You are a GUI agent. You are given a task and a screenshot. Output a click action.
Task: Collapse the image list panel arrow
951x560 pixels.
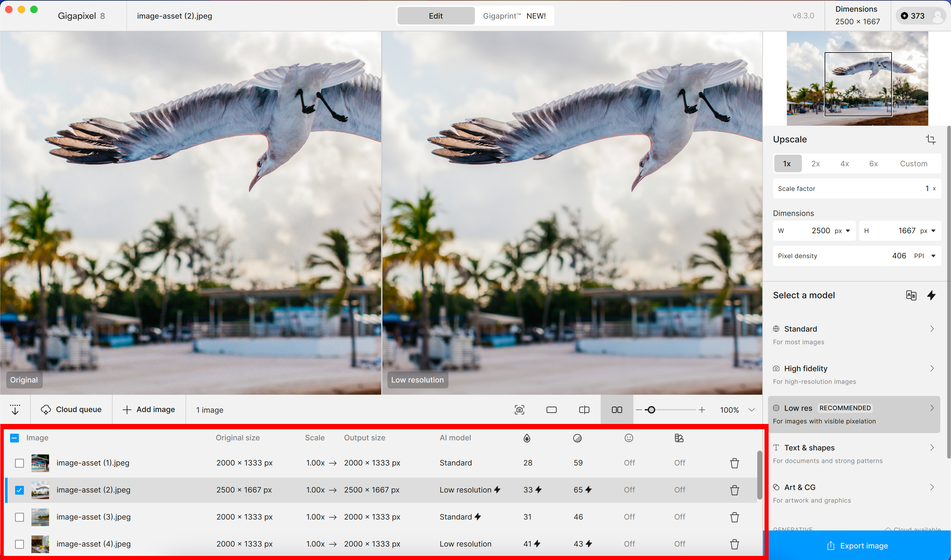[x=15, y=410]
